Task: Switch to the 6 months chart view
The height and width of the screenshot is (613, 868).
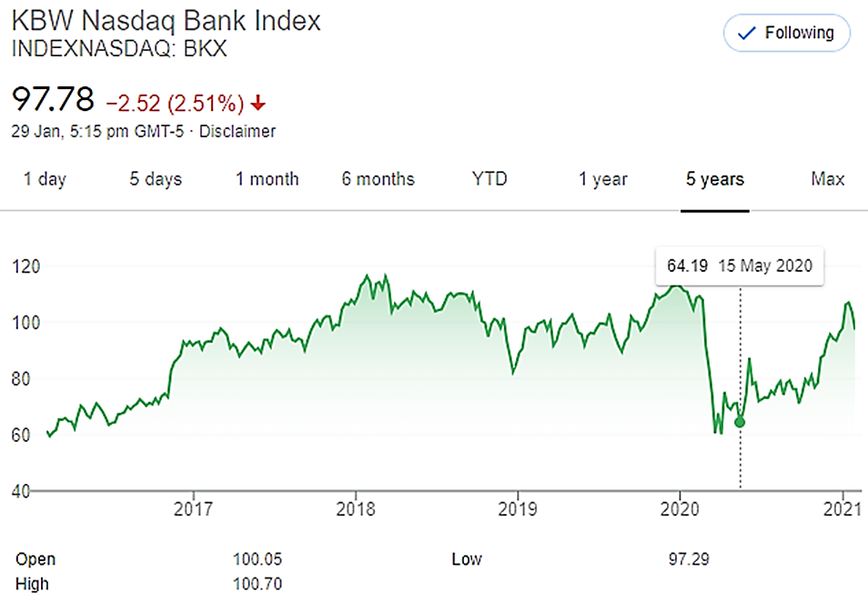Action: click(x=378, y=179)
